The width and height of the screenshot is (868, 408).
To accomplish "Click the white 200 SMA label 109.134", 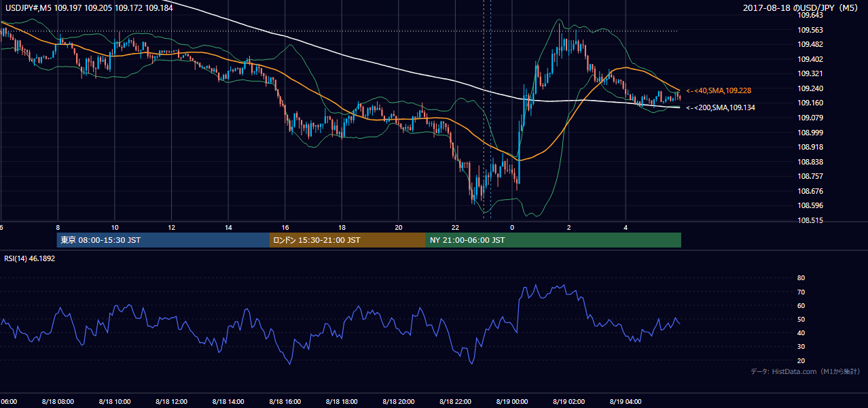I will pos(721,107).
